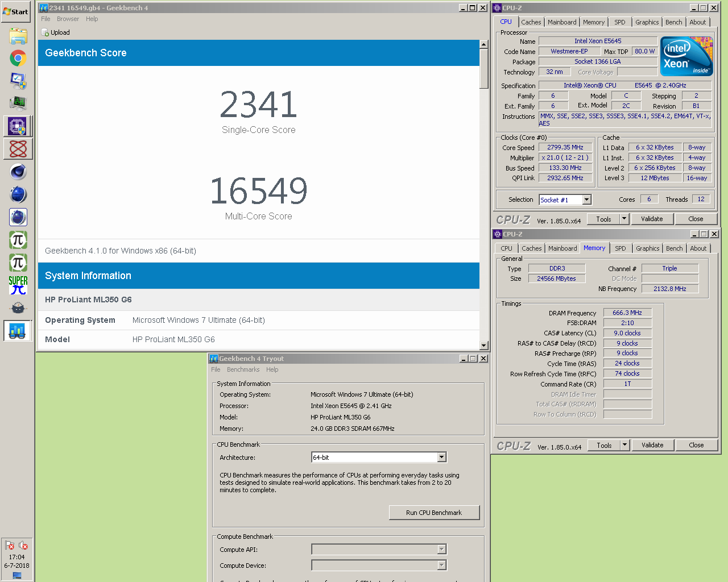
Task: Expand Tools arrow in CPU-Z processor window
Action: click(x=624, y=219)
